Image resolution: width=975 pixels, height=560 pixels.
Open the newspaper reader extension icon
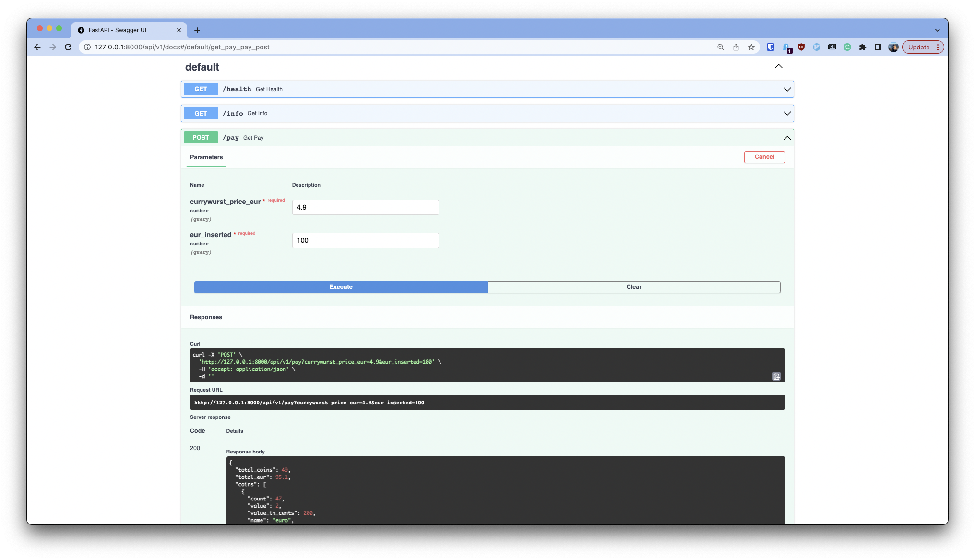click(x=832, y=47)
